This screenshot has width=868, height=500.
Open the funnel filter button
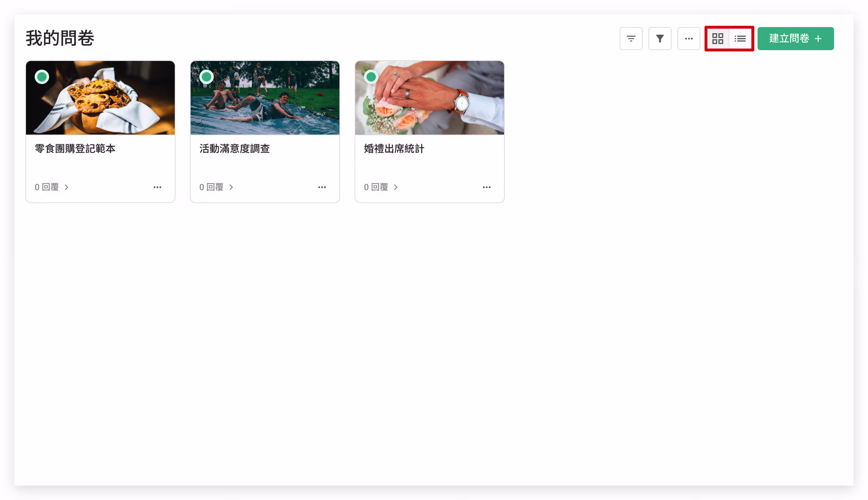pyautogui.click(x=660, y=39)
